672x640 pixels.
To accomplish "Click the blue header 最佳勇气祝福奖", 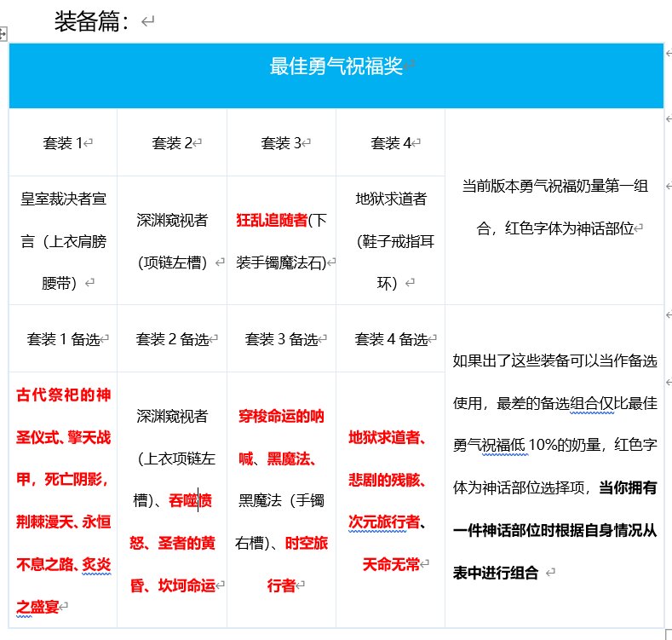I will pos(336,66).
